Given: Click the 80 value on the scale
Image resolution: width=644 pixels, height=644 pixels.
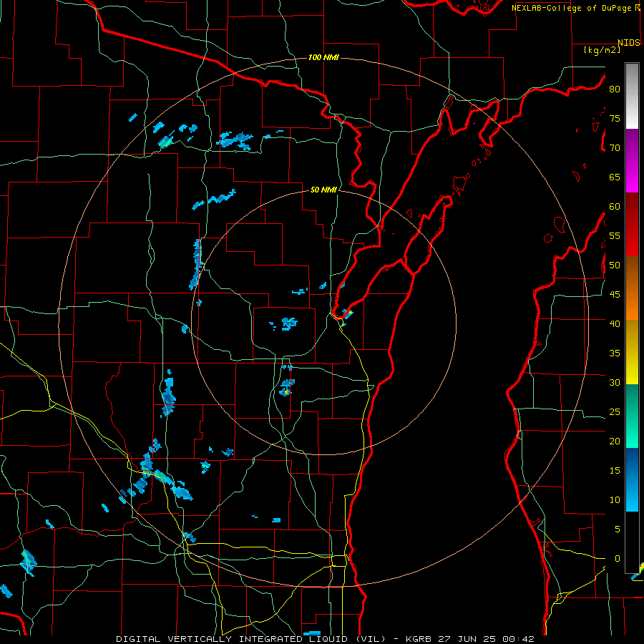Looking at the screenshot, I should click(615, 89).
